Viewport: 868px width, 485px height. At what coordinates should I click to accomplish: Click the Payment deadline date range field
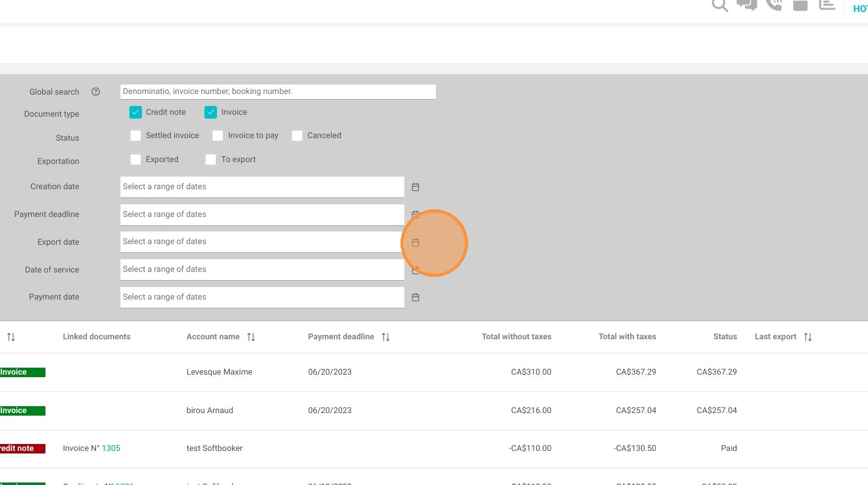tap(262, 214)
